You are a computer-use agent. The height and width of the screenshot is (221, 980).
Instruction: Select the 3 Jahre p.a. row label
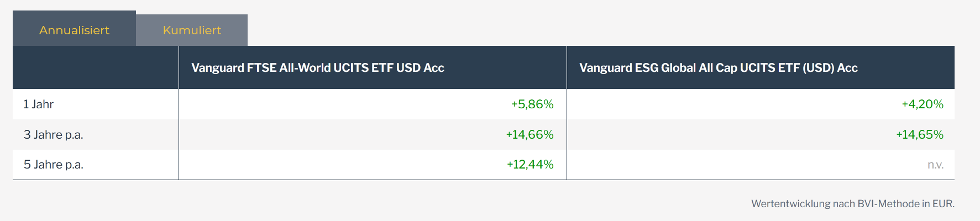pyautogui.click(x=53, y=135)
